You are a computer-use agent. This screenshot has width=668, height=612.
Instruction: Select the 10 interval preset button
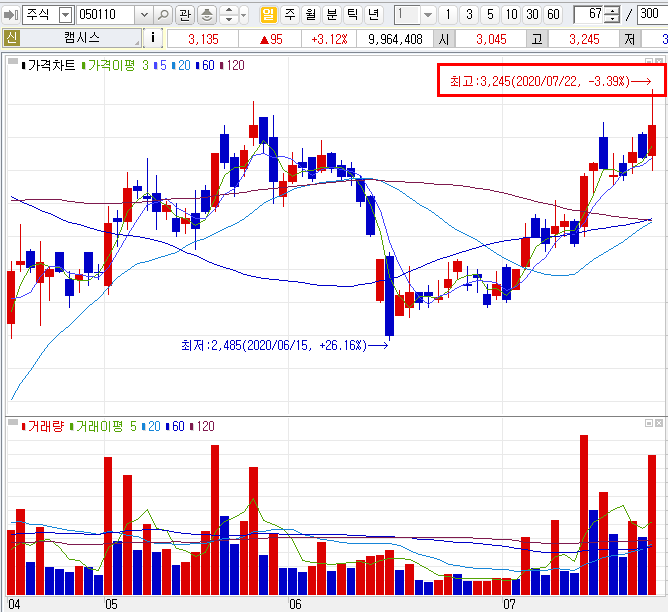(511, 15)
